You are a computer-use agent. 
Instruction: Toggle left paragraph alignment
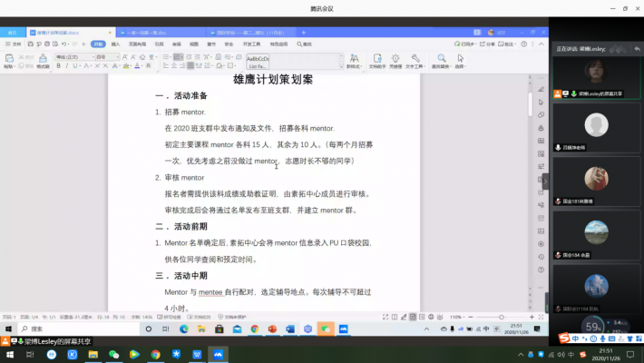[x=165, y=65]
